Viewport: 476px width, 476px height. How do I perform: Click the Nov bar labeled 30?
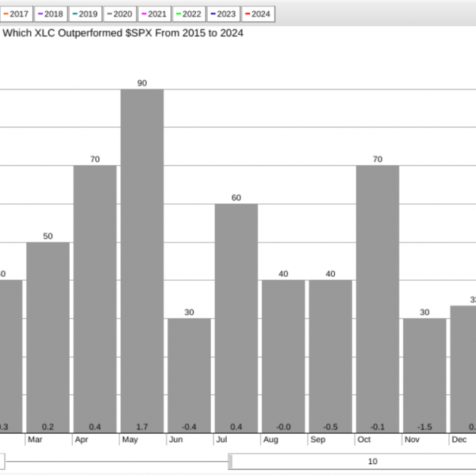(x=424, y=375)
